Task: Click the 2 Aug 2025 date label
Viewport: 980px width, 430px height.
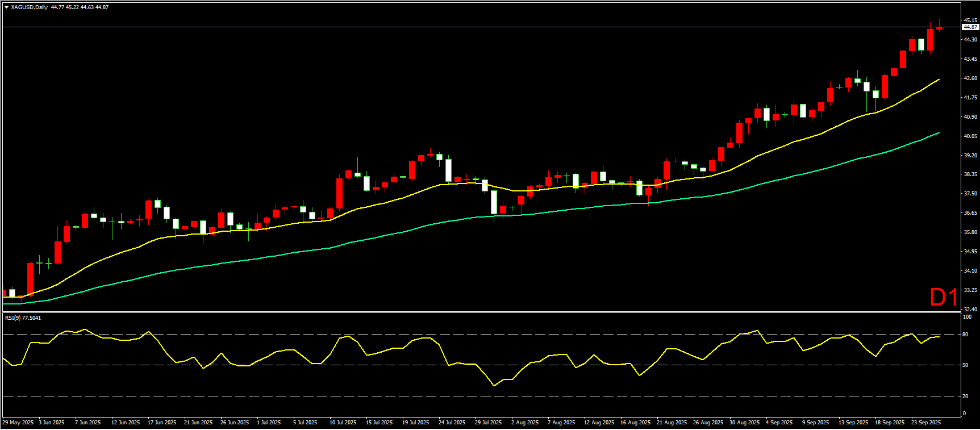Action: tap(525, 423)
